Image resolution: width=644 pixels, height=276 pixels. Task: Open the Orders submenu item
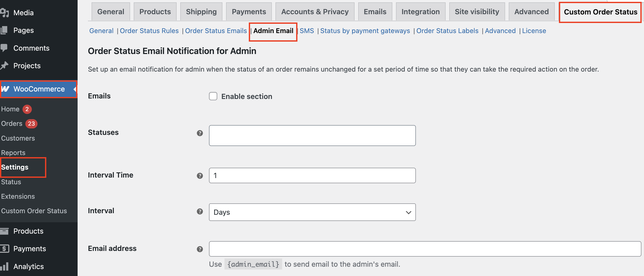[12, 124]
